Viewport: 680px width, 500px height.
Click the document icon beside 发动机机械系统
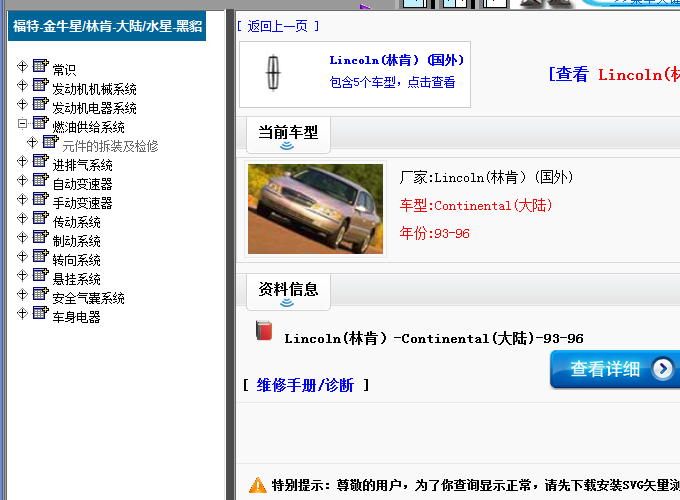coord(41,85)
